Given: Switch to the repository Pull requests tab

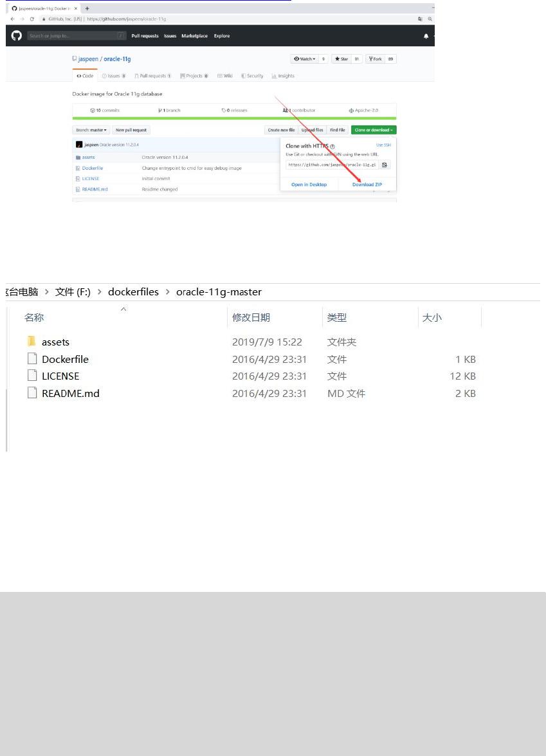Looking at the screenshot, I should pos(153,76).
